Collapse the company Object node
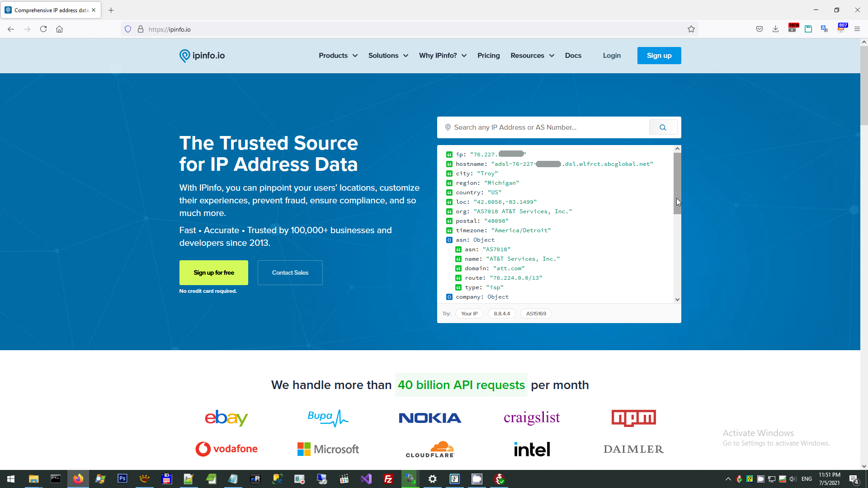This screenshot has height=488, width=868. click(x=449, y=297)
